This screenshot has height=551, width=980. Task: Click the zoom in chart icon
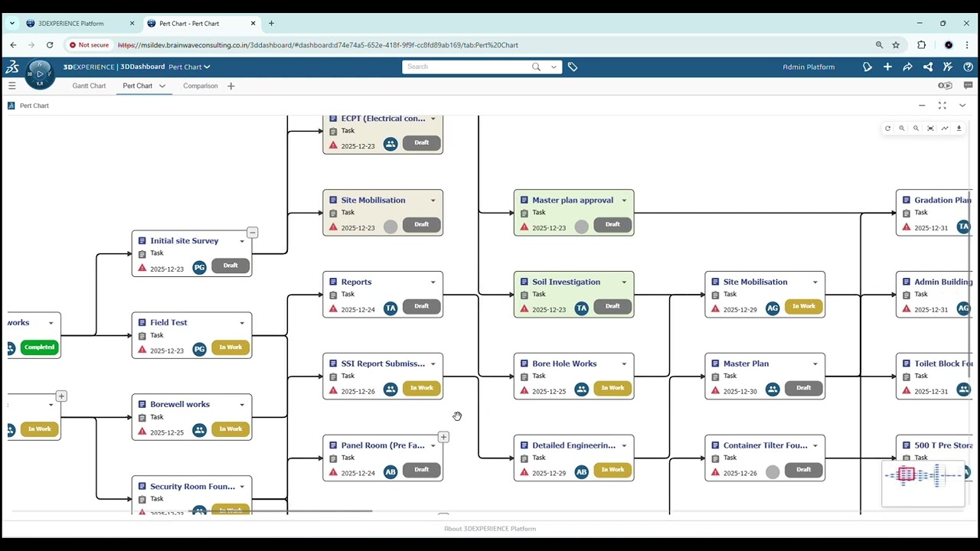pyautogui.click(x=902, y=129)
